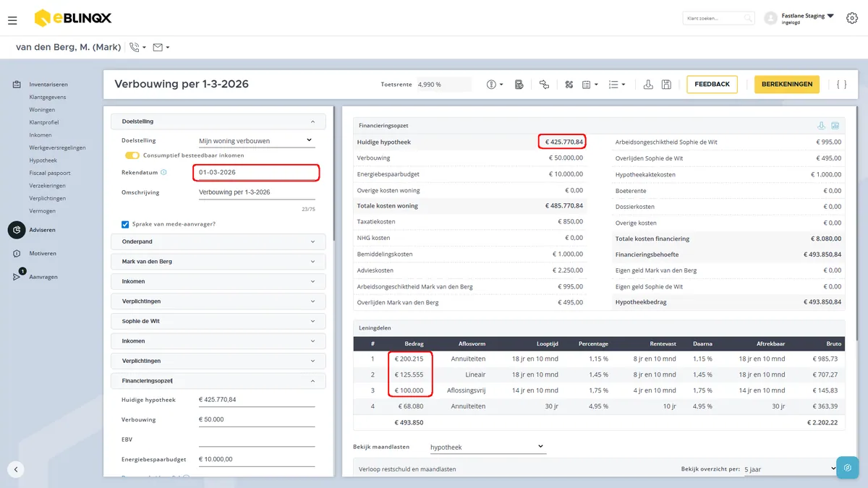Click the settings gear icon
The height and width of the screenshot is (488, 868).
coord(851,18)
